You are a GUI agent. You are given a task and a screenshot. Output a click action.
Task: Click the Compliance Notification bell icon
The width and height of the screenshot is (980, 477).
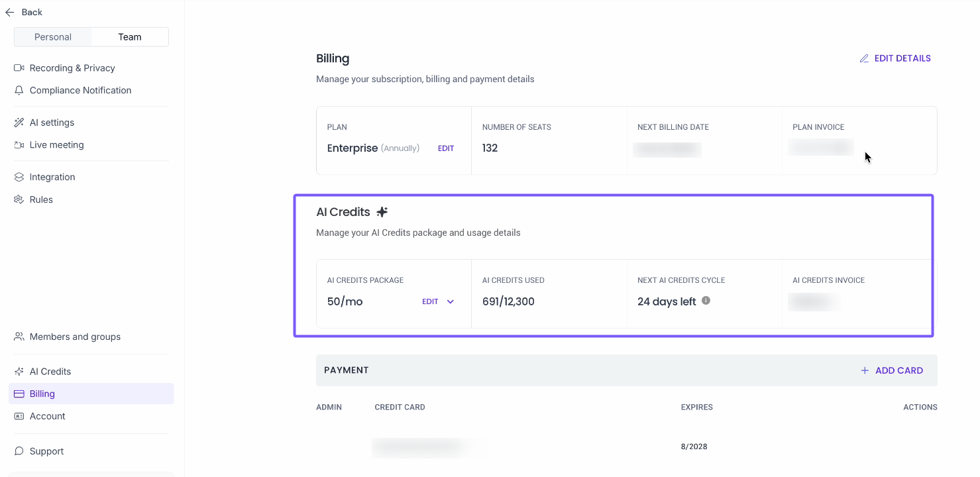pos(19,91)
